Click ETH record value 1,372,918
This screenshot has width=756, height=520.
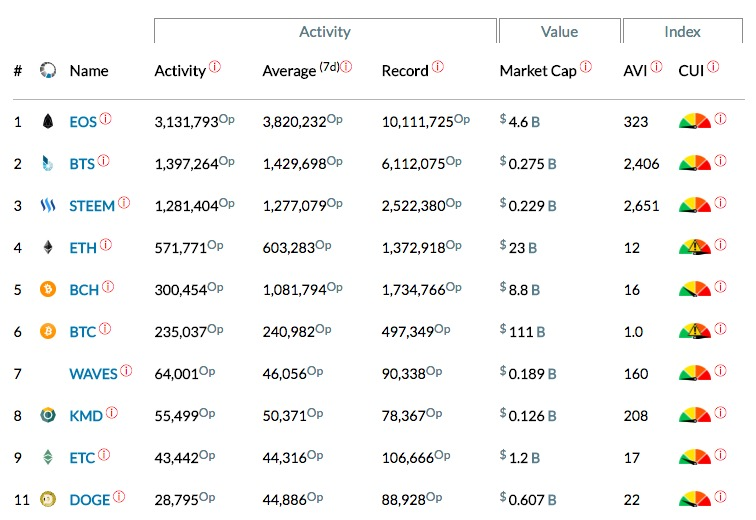pyautogui.click(x=413, y=248)
